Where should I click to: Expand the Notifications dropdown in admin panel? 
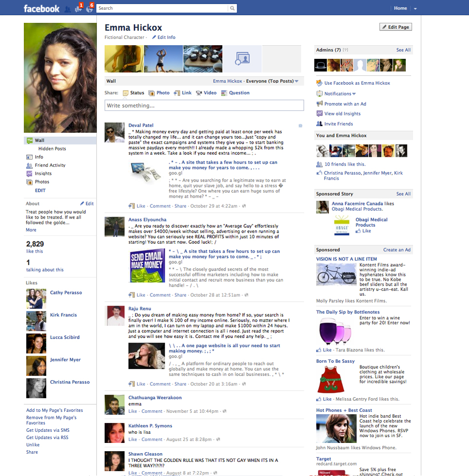click(339, 94)
